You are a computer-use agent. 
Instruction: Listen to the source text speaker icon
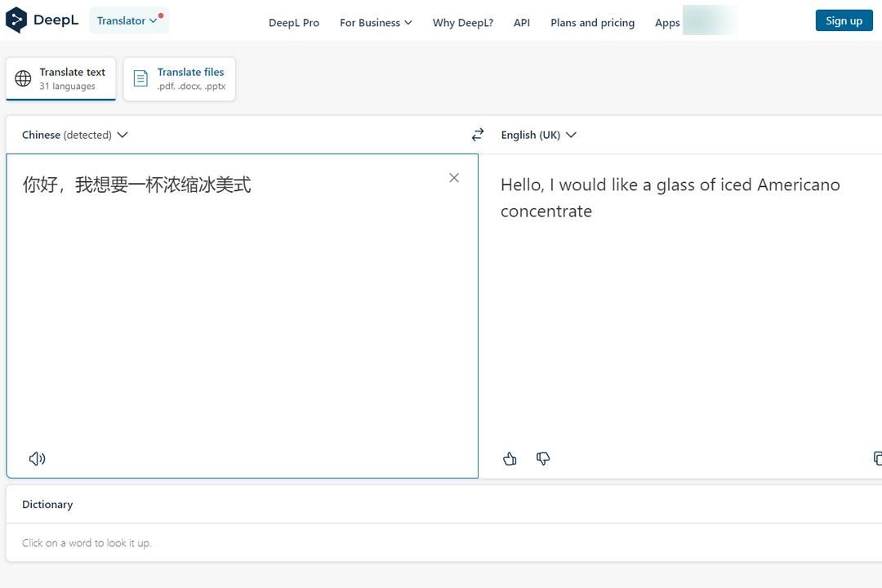click(x=37, y=459)
